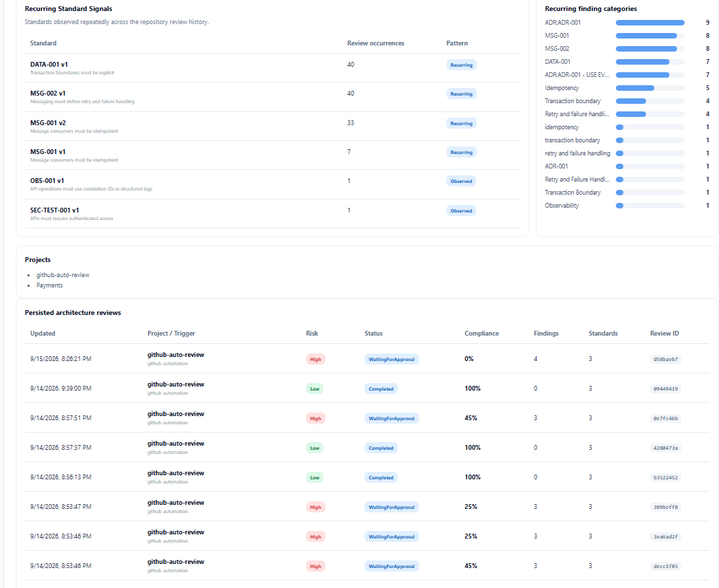This screenshot has height=588, width=719.
Task: Click the Completed status for review 4280473a
Action: (381, 448)
